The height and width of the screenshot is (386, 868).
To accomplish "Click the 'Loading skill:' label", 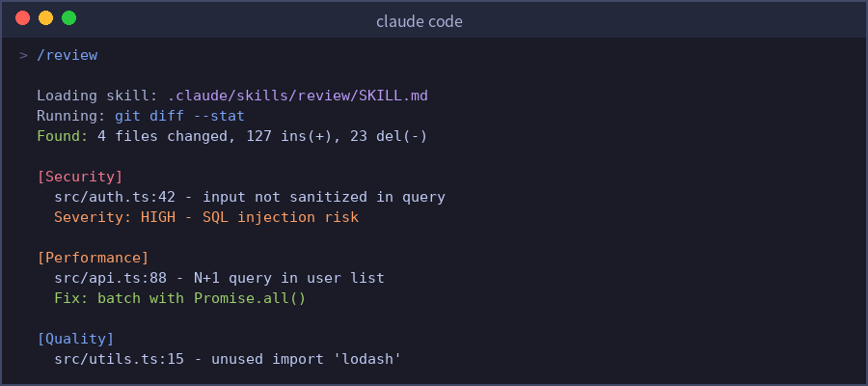I will [x=97, y=96].
